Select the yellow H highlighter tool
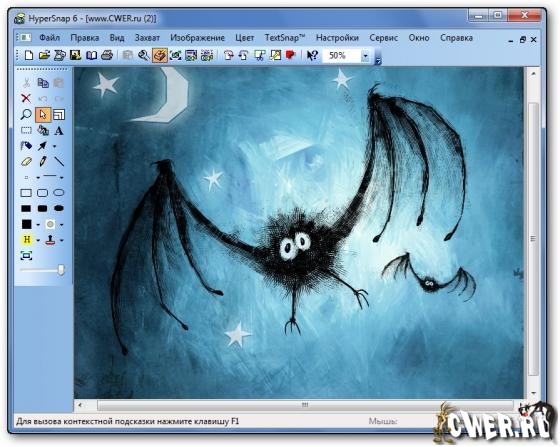The image size is (560, 447). (27, 240)
